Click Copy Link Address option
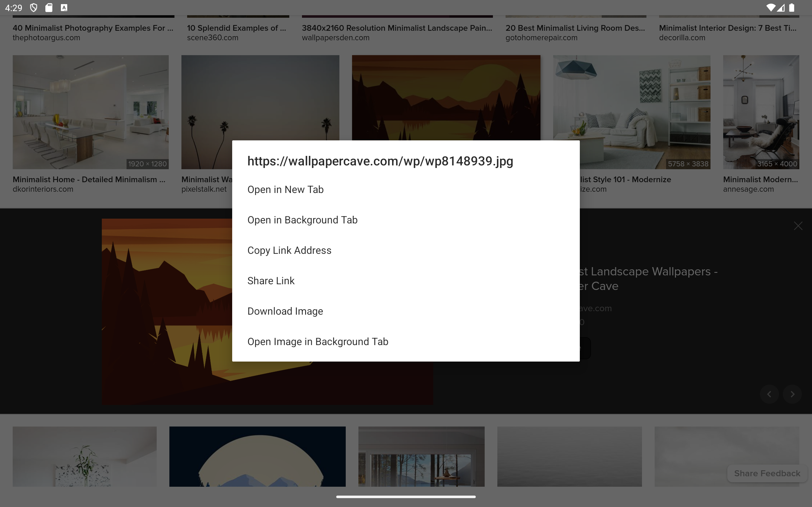 click(x=289, y=250)
